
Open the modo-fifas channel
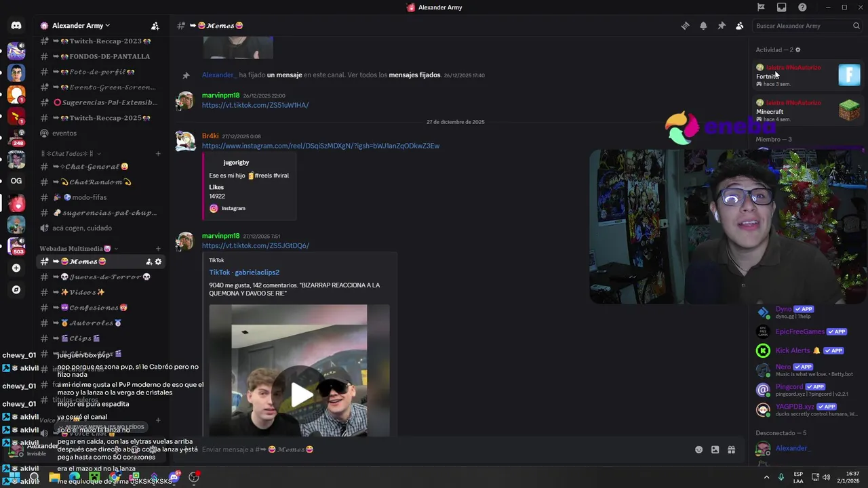(100, 197)
